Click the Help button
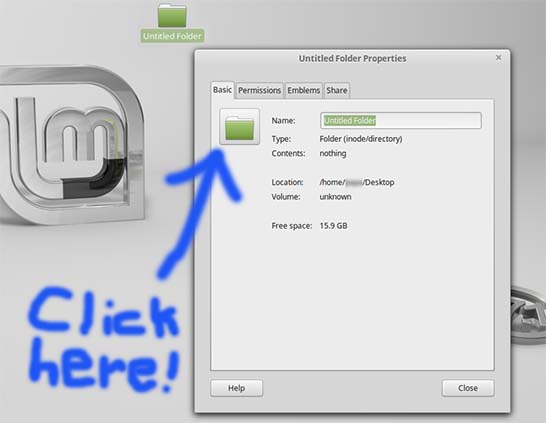 tap(236, 388)
